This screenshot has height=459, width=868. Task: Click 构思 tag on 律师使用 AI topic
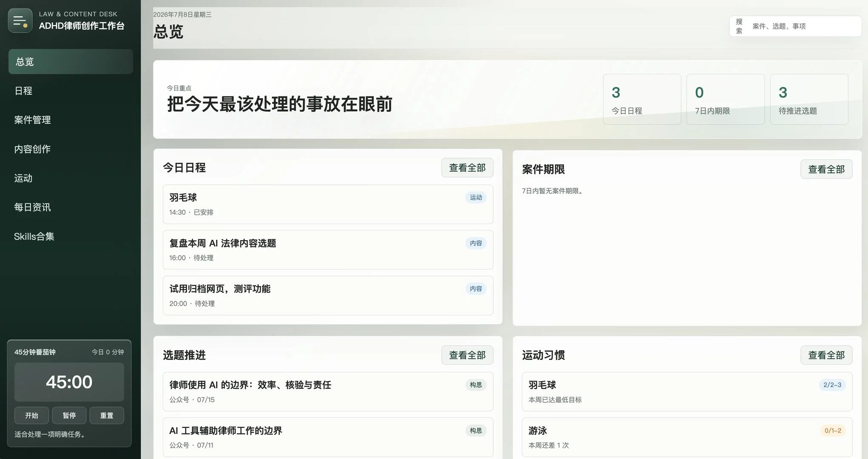(476, 385)
